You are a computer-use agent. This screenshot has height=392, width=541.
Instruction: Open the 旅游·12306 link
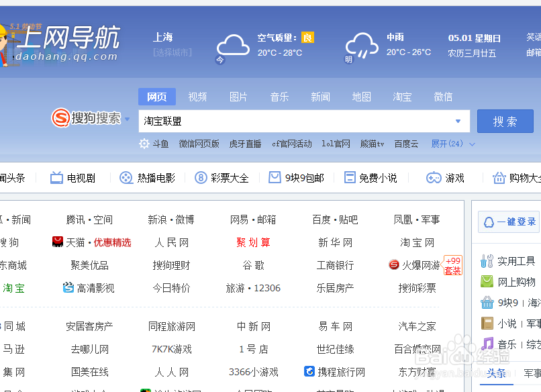(x=253, y=288)
